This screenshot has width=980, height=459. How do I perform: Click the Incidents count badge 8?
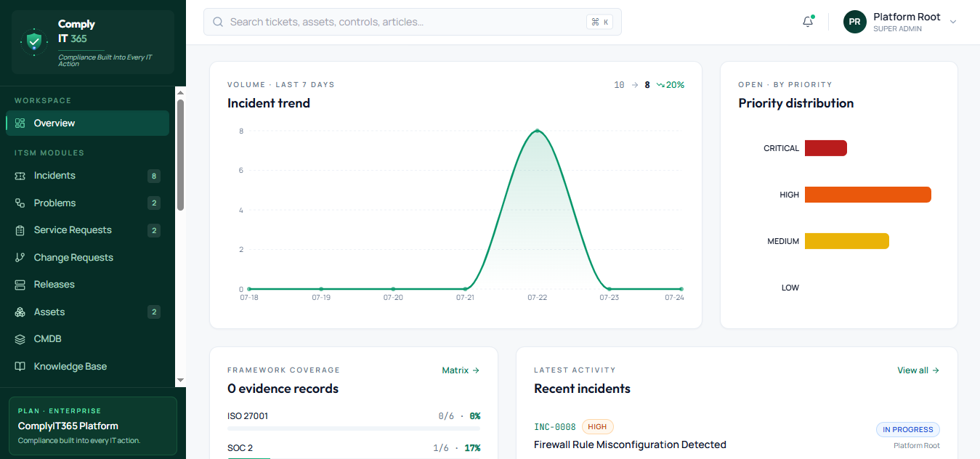click(x=153, y=176)
